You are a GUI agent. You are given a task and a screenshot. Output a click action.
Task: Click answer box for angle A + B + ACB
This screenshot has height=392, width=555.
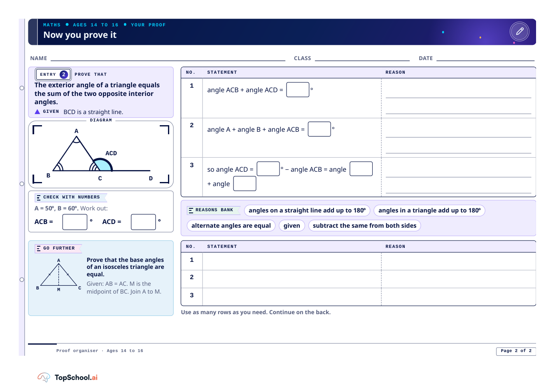point(319,129)
